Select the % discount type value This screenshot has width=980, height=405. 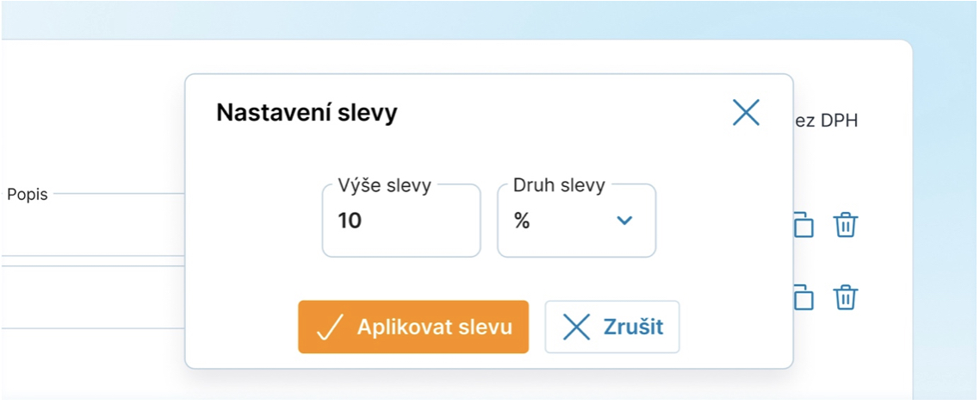522,221
